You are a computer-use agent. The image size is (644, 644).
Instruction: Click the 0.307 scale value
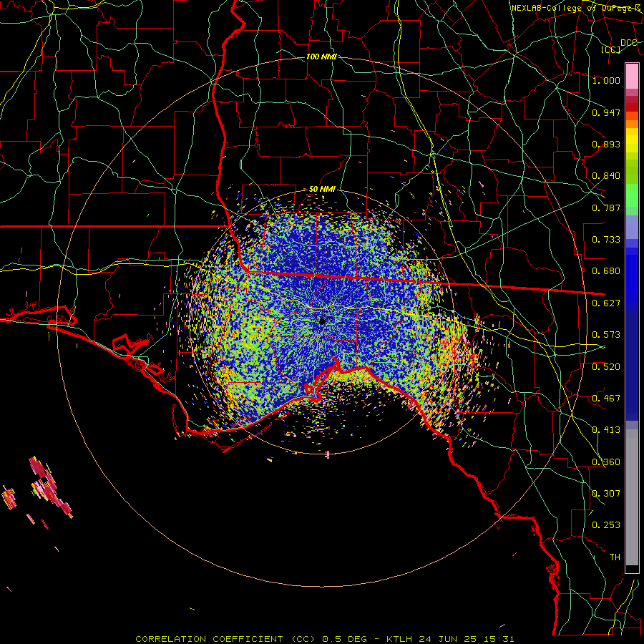(x=606, y=494)
